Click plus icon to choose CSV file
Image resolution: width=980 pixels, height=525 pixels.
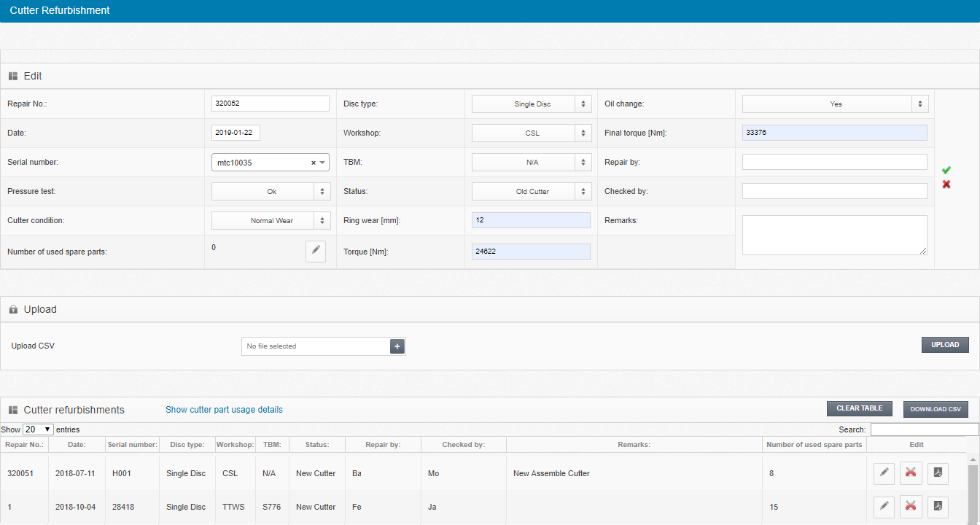[397, 346]
